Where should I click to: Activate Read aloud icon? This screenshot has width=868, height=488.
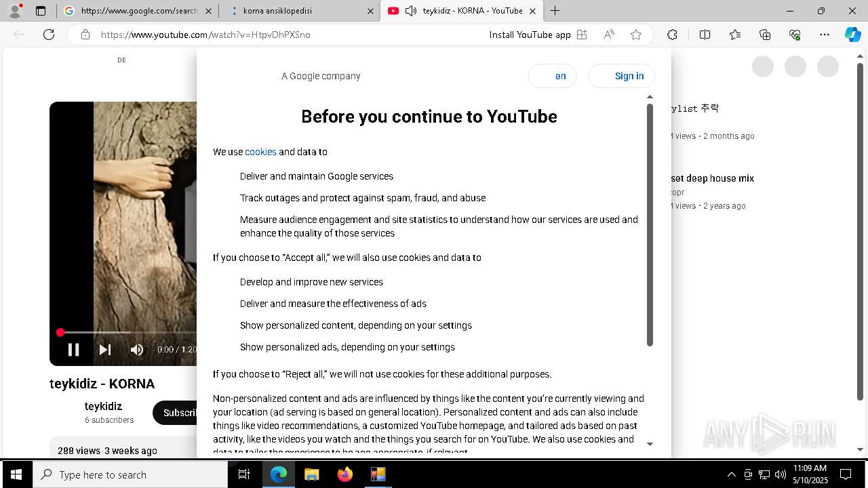pos(609,35)
